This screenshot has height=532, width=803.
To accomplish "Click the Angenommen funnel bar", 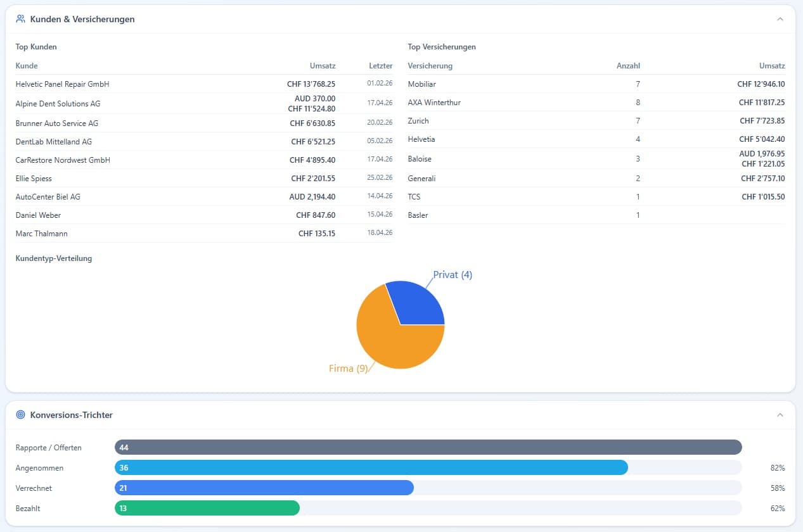I will [x=371, y=468].
